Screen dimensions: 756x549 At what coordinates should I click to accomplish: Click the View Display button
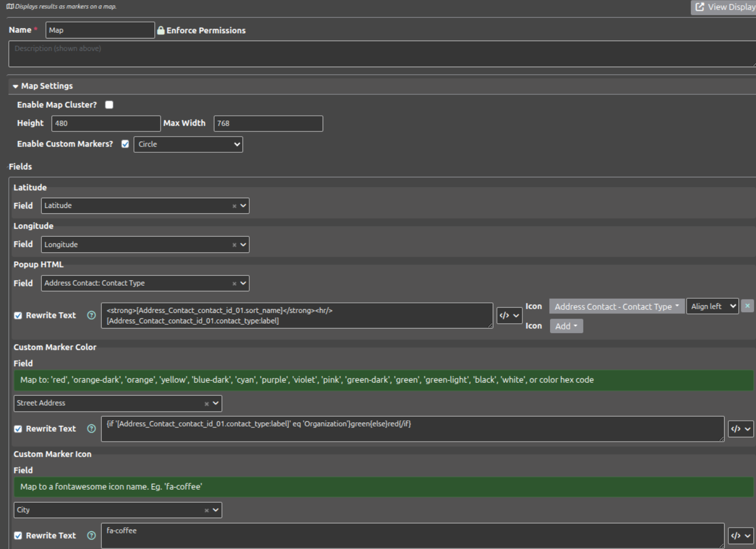724,7
